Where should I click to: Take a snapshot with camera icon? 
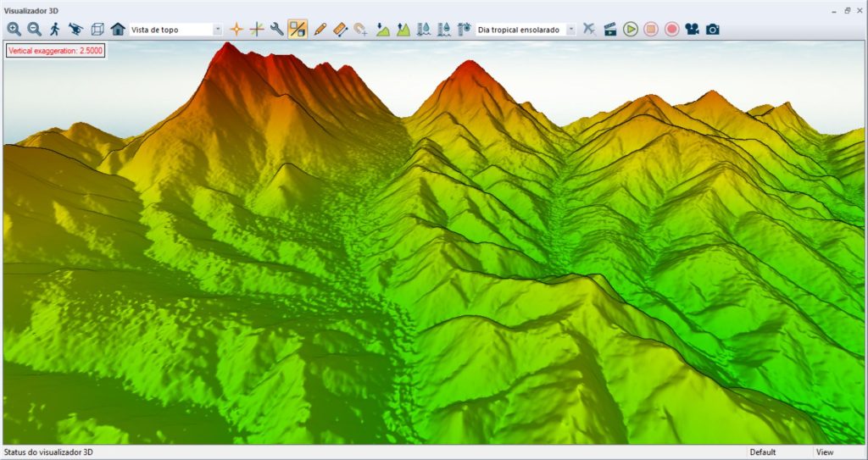point(713,29)
